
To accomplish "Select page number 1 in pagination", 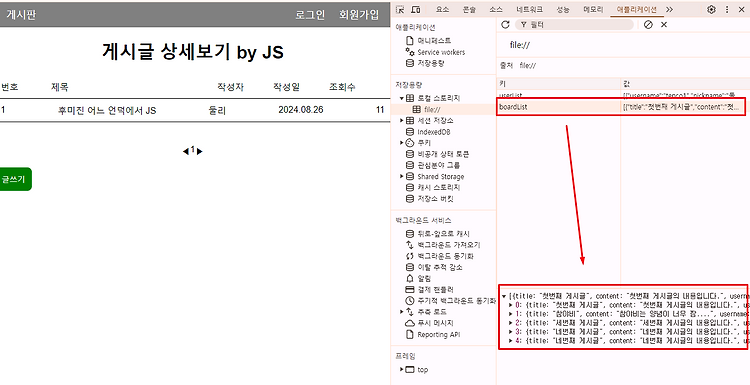I will click(193, 150).
